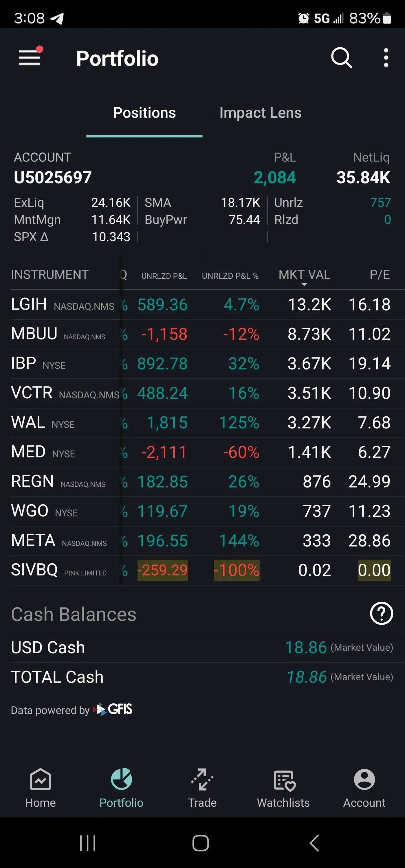
Task: Tap MED unrealized P&L -2,111
Action: click(164, 452)
